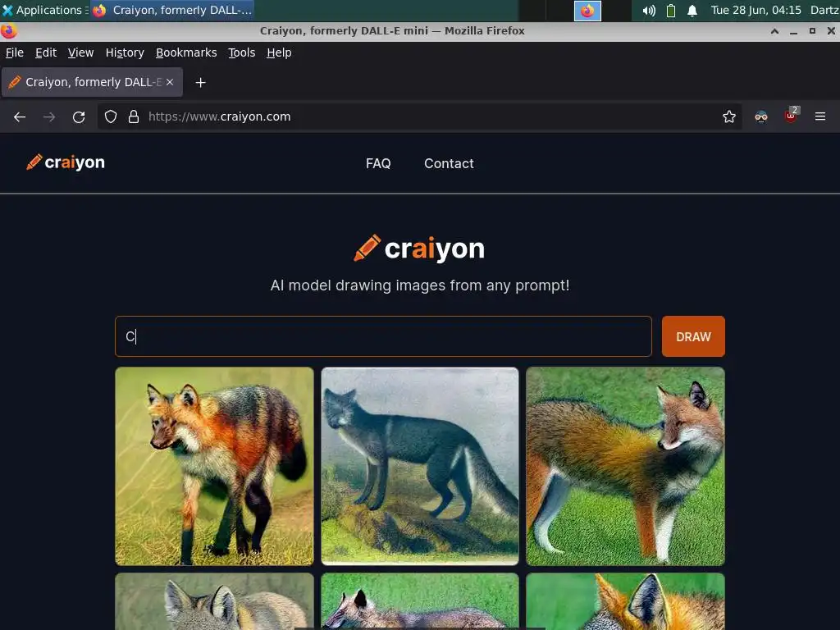
Task: Open the dark grey fox image
Action: pyautogui.click(x=420, y=466)
